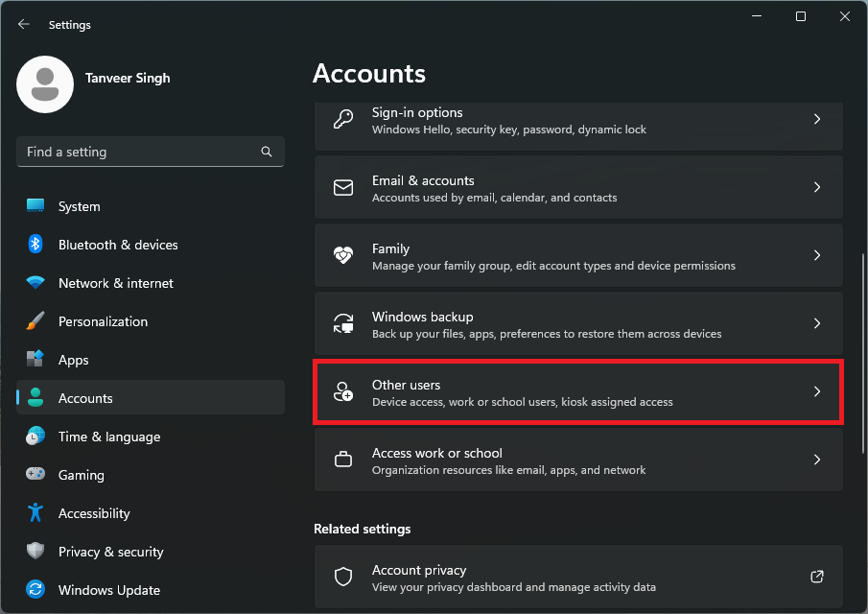Click the Personalization brush icon
The image size is (868, 614).
(35, 320)
